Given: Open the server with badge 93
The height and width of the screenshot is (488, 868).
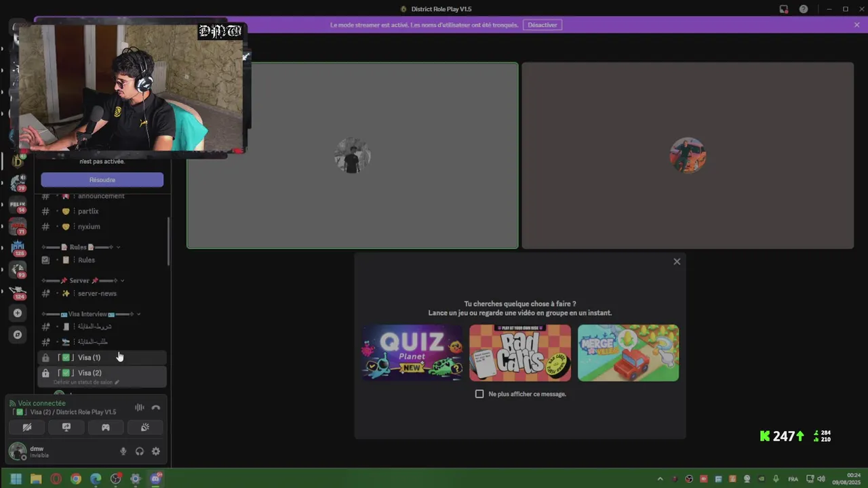Looking at the screenshot, I should pyautogui.click(x=18, y=270).
